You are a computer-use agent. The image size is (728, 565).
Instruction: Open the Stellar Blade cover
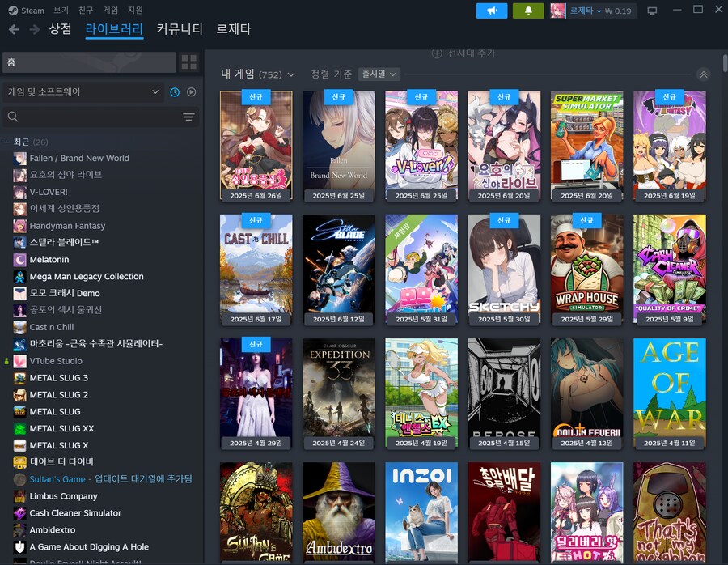pos(338,270)
